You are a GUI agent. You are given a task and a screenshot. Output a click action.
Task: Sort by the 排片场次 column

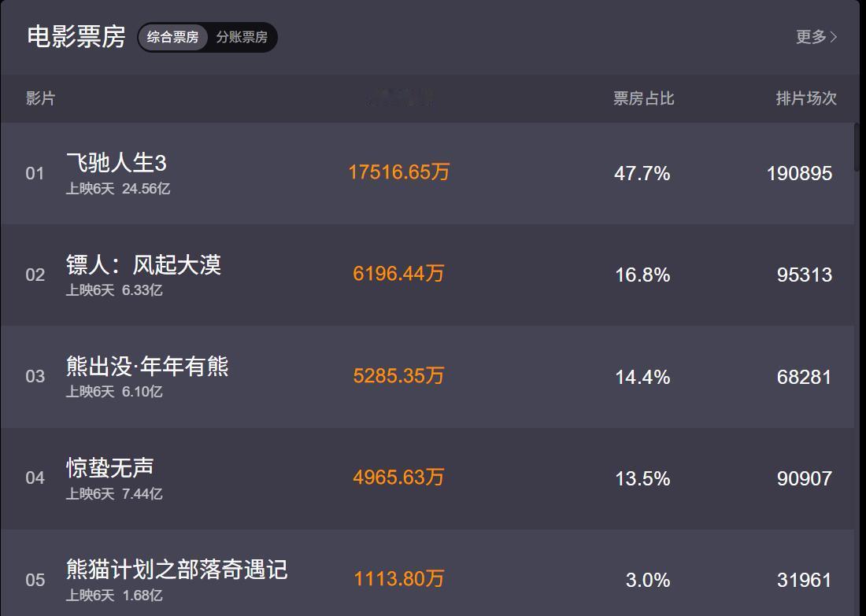pyautogui.click(x=805, y=98)
